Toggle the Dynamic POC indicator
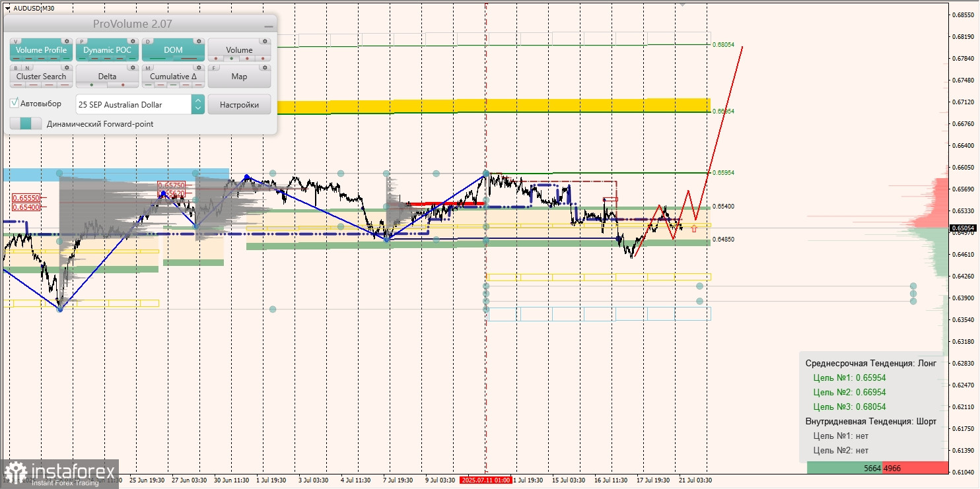 point(107,50)
